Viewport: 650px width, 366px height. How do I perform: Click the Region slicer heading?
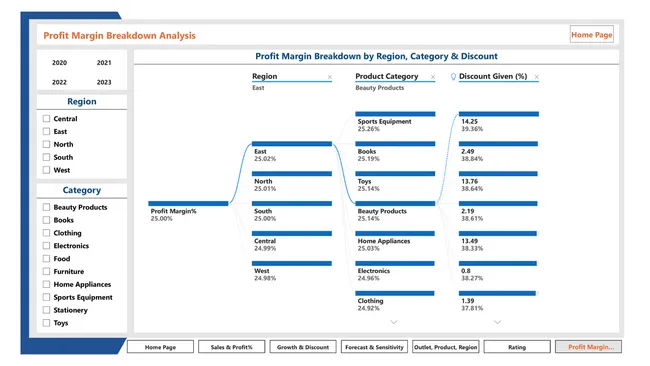tap(82, 102)
